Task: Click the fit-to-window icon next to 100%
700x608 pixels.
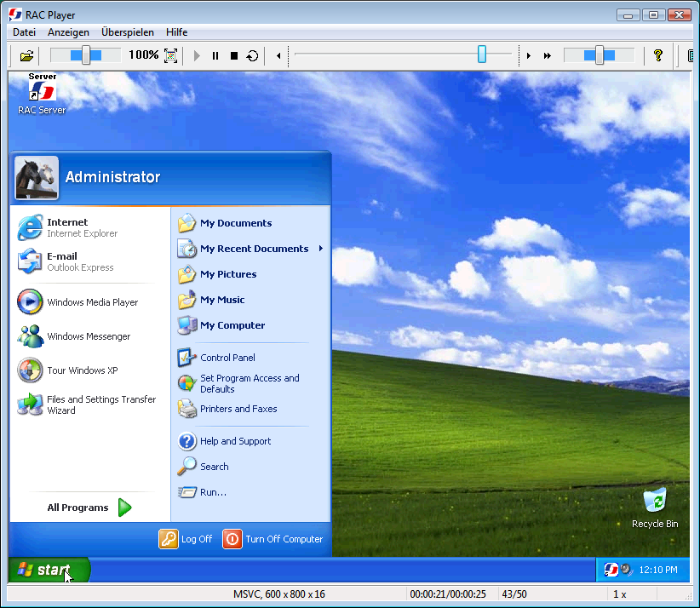Action: 171,56
